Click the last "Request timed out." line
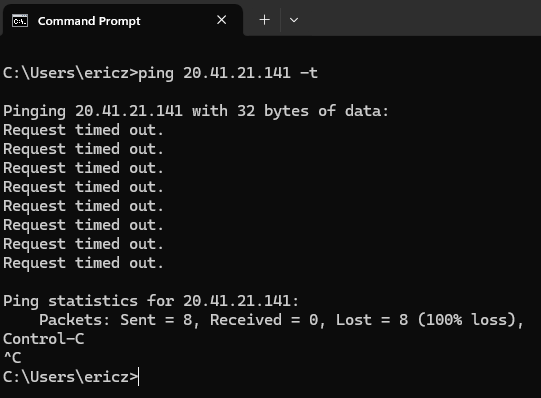 point(83,263)
